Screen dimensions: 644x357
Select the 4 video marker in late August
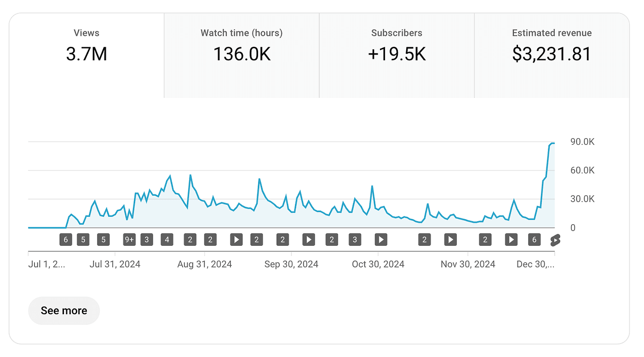click(167, 239)
